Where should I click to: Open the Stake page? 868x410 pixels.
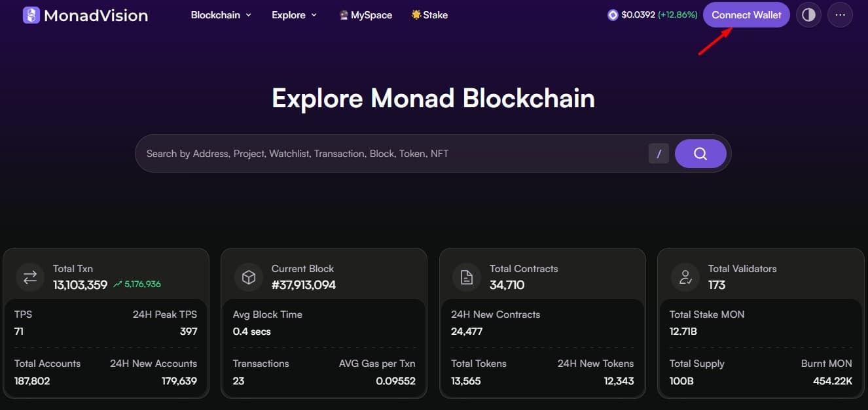point(429,15)
